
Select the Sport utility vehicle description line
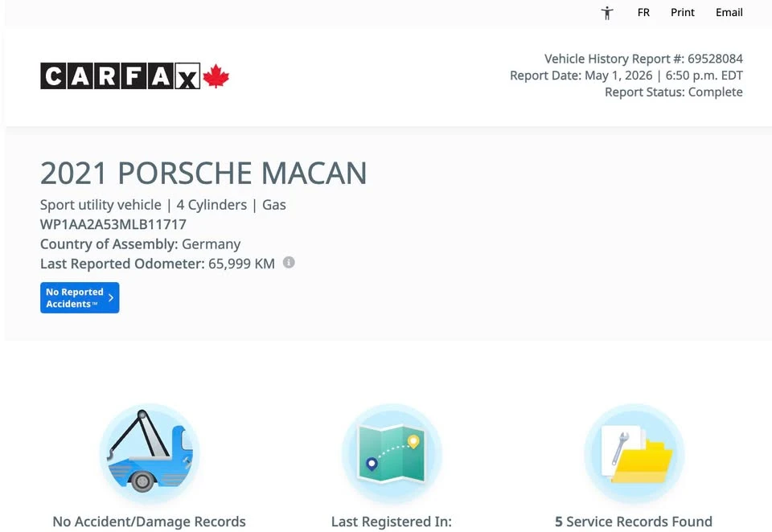pyautogui.click(x=163, y=205)
